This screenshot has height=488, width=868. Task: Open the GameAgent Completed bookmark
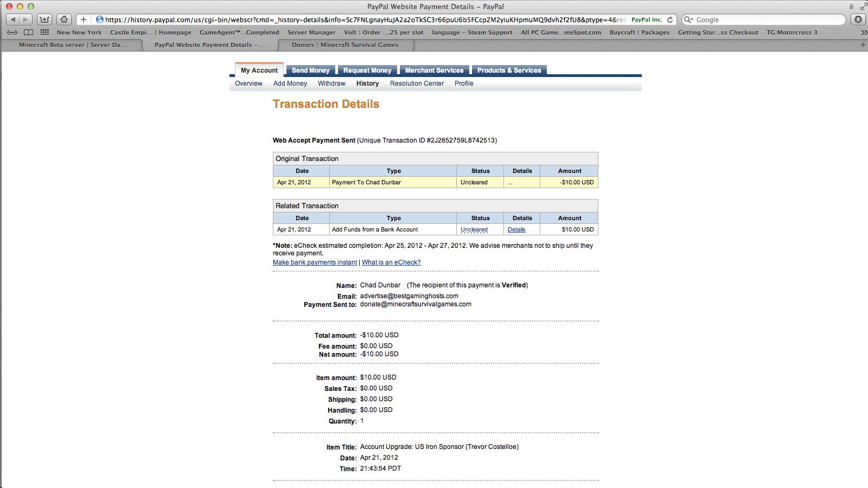pos(239,33)
